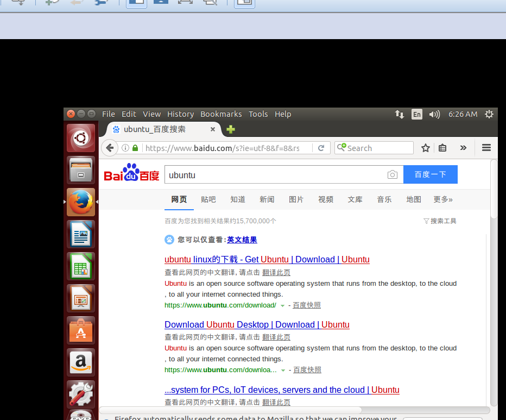Open the En keyboard layout indicator
The height and width of the screenshot is (420, 506).
pyautogui.click(x=416, y=114)
